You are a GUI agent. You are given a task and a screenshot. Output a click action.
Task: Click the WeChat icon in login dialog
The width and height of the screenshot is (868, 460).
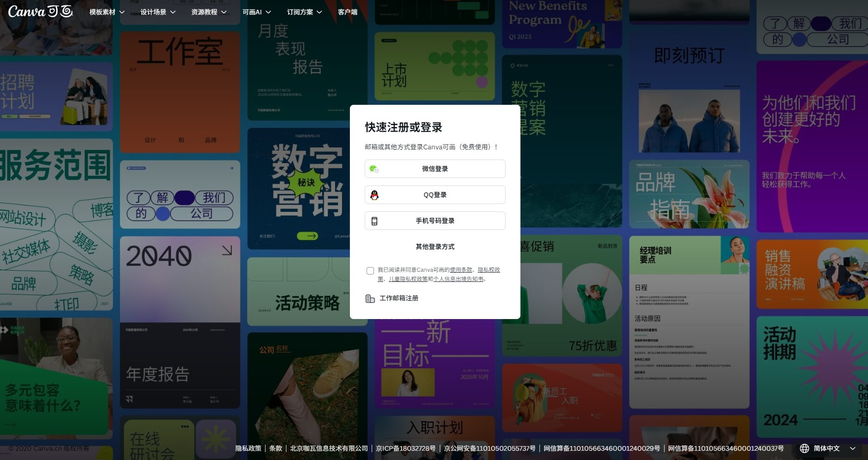(x=374, y=169)
